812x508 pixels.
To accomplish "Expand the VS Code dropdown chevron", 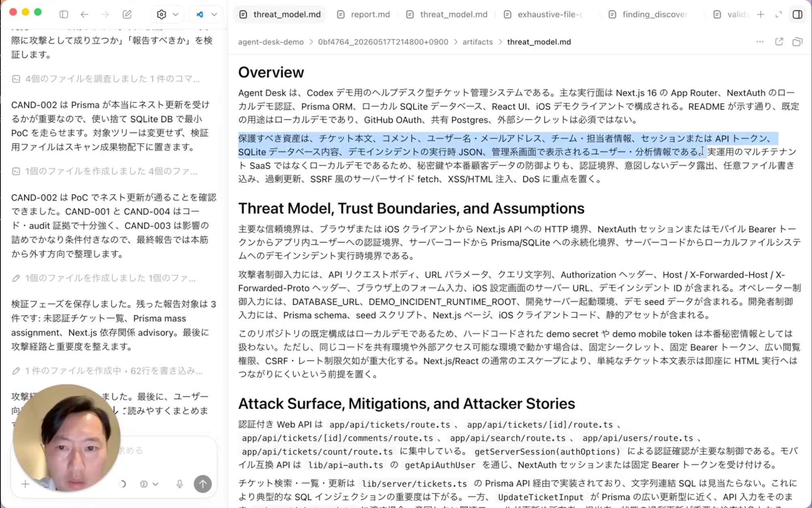I will [x=214, y=14].
